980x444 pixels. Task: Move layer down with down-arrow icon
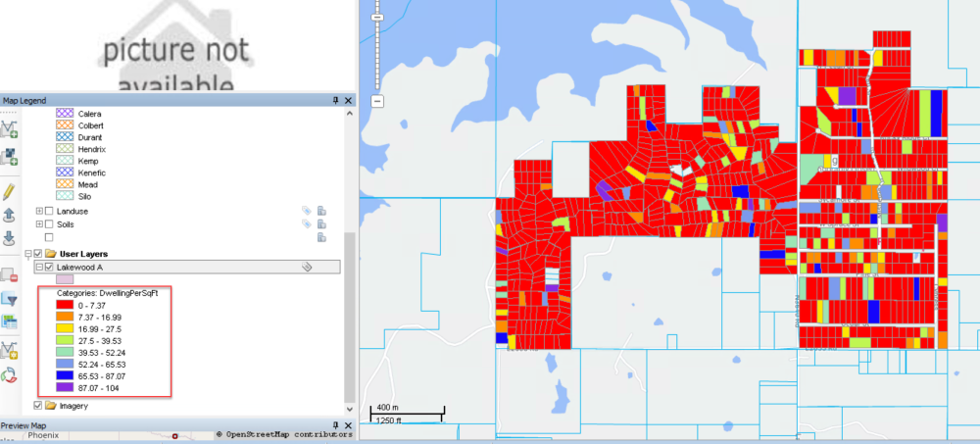point(9,238)
